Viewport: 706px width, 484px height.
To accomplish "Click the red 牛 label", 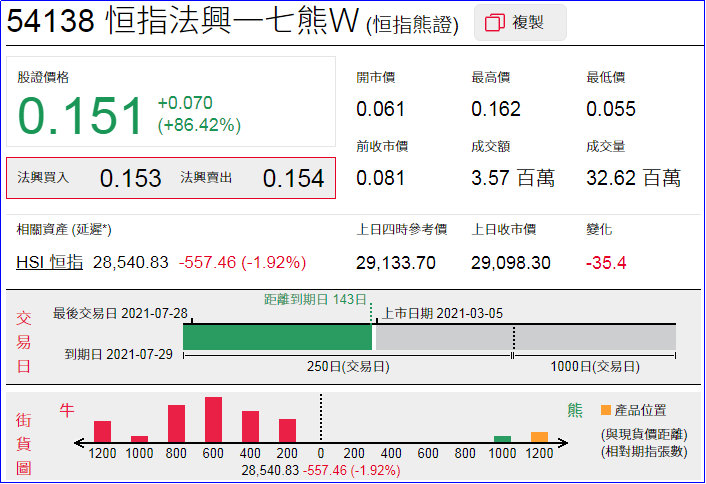I will coord(67,410).
